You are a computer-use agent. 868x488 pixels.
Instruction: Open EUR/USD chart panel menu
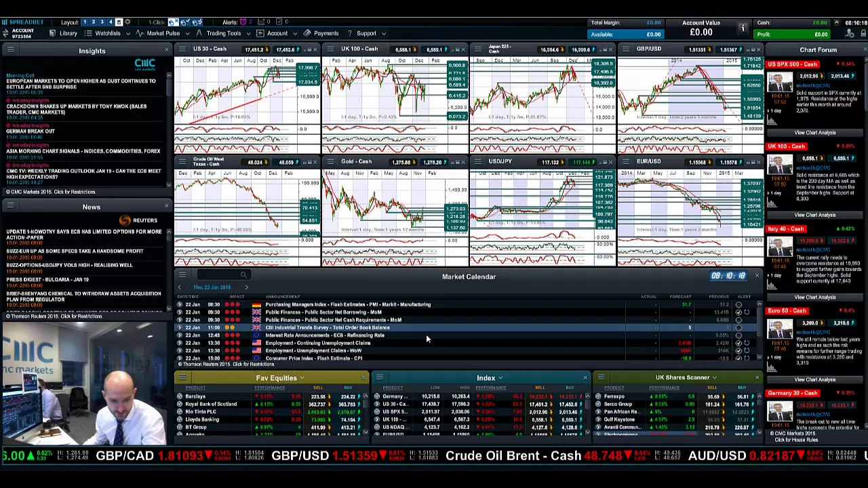[x=625, y=162]
